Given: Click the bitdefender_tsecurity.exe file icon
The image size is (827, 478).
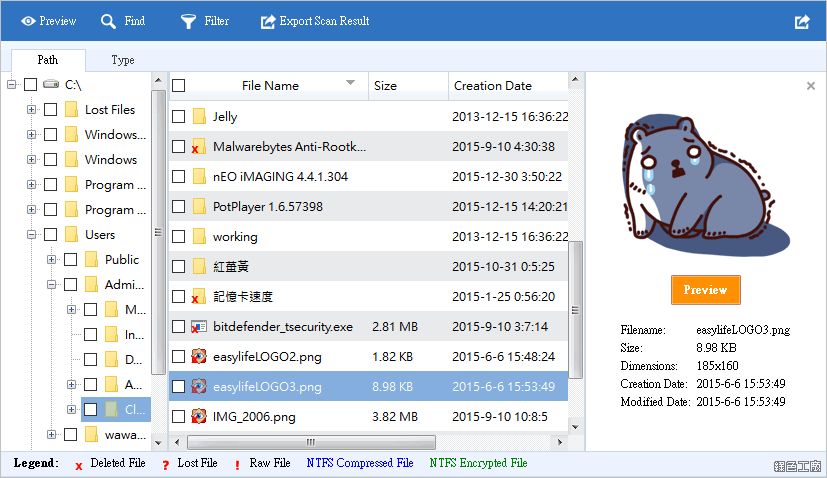Looking at the screenshot, I should [198, 327].
